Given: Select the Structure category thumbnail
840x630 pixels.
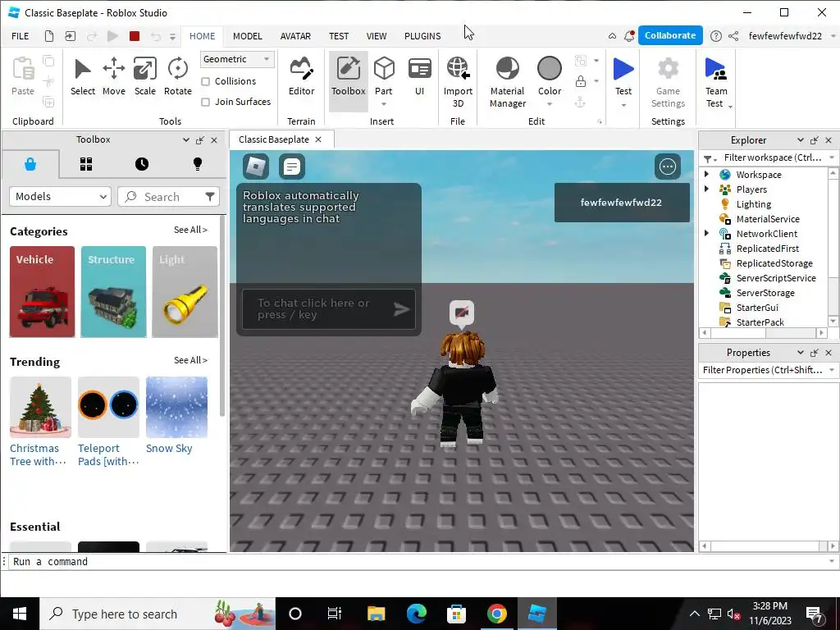Looking at the screenshot, I should tap(113, 292).
